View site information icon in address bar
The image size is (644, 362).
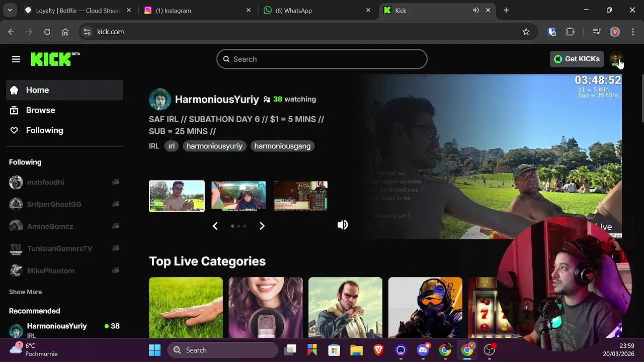[87, 32]
